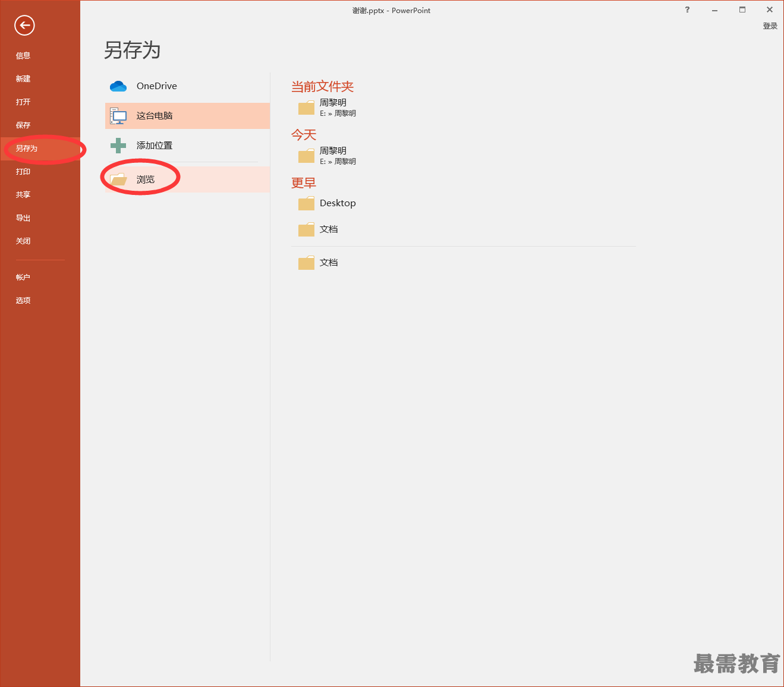Open the 共享 menu item
Viewport: 784px width, 687px height.
pyautogui.click(x=40, y=195)
